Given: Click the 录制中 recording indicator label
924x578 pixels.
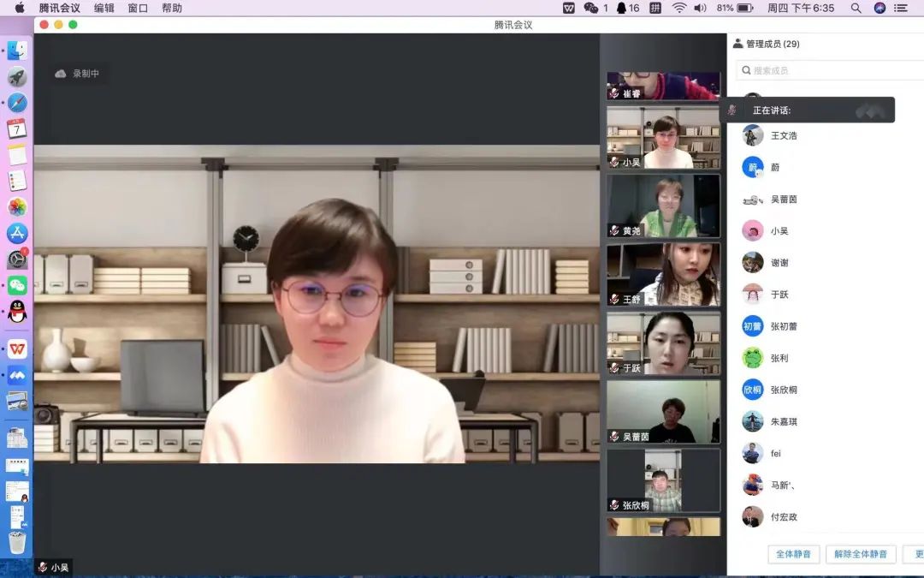Looking at the screenshot, I should tap(86, 74).
